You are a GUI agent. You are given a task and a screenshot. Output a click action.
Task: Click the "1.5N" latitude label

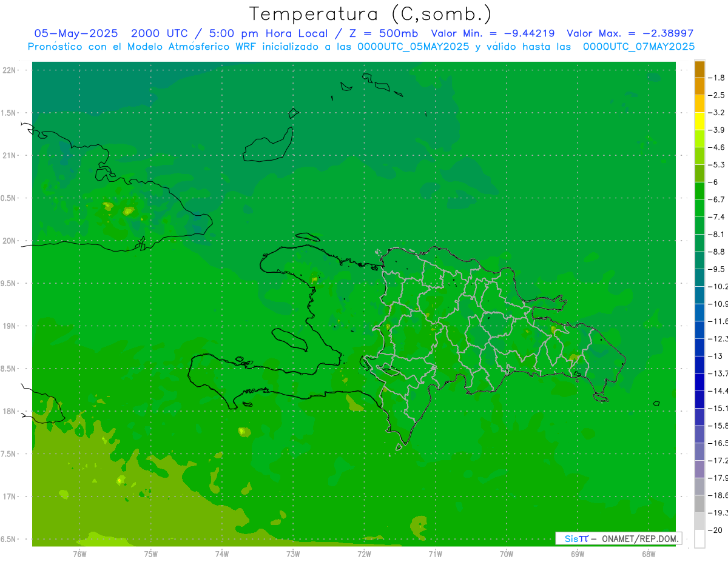click(8, 113)
